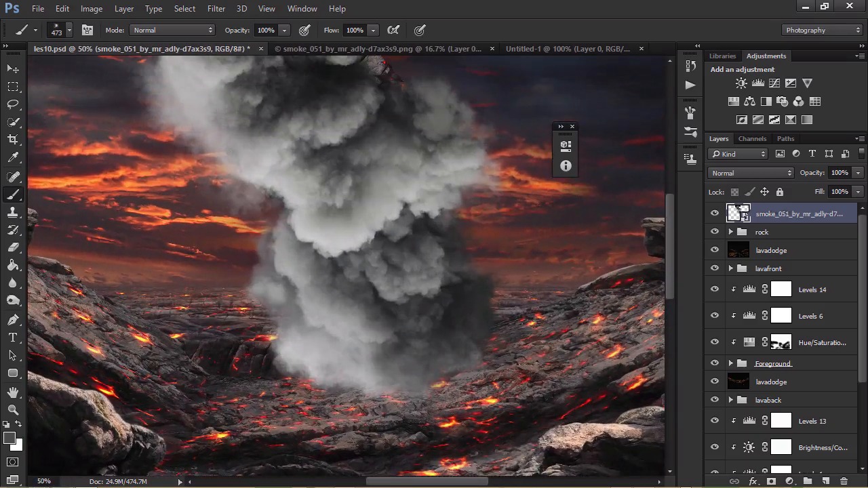This screenshot has width=868, height=488.
Task: Switch to the Channels tab
Action: [752, 138]
